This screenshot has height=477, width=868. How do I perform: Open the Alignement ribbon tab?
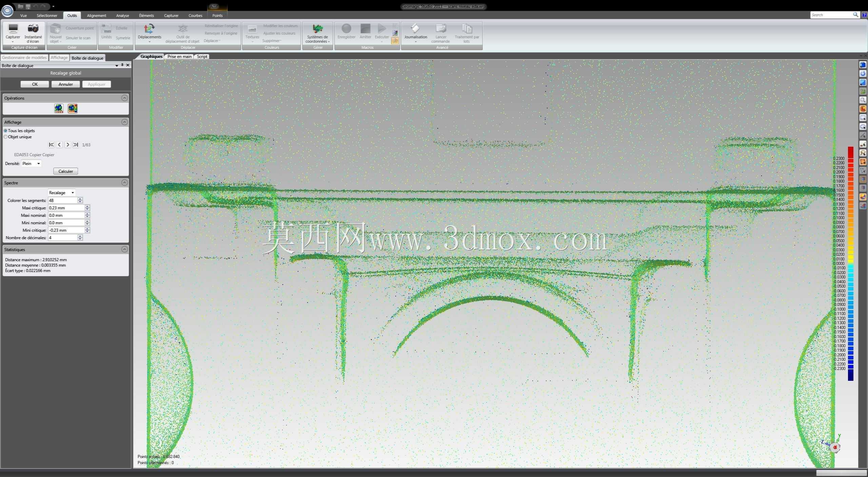pos(97,16)
